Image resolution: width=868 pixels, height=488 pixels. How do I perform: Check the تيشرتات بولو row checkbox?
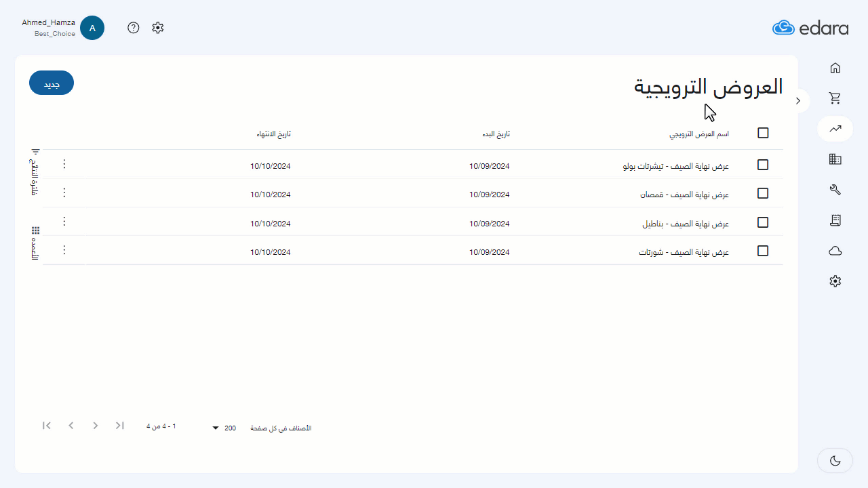(763, 165)
